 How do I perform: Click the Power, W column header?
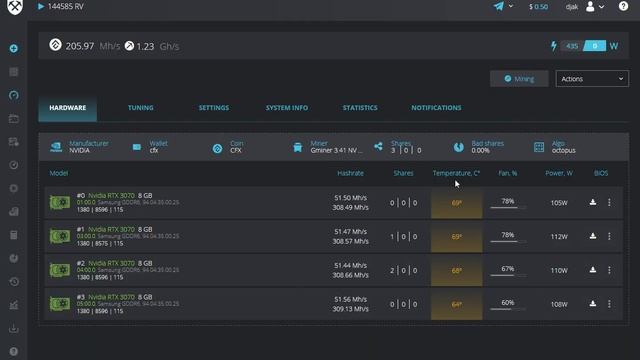point(559,173)
